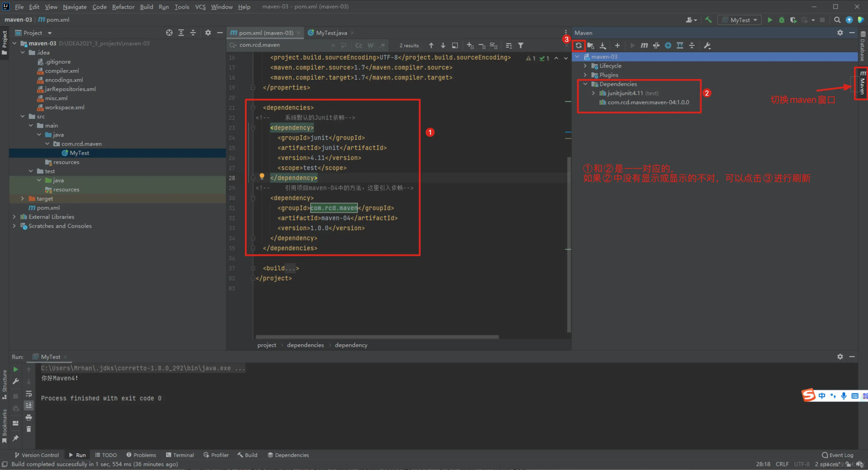Viewport: 868px width, 470px height.
Task: Click the Build project hammer icon
Action: (708, 20)
